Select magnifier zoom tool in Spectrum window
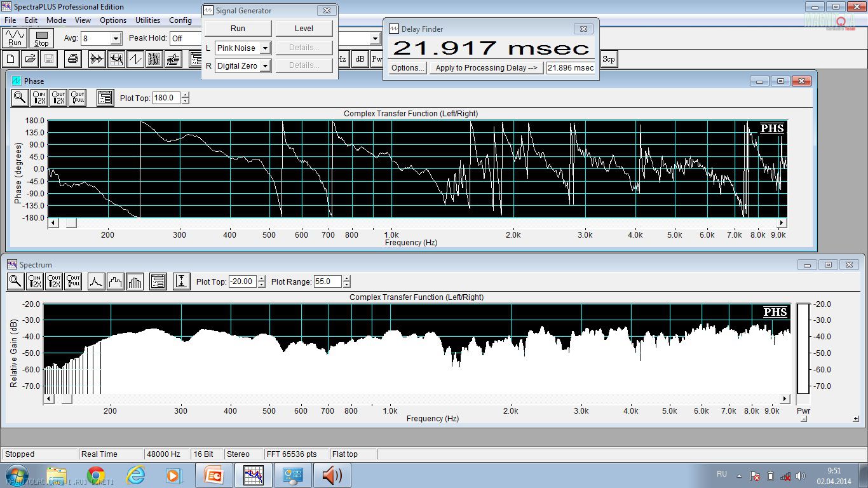Viewport: 868px width, 488px height. (15, 281)
